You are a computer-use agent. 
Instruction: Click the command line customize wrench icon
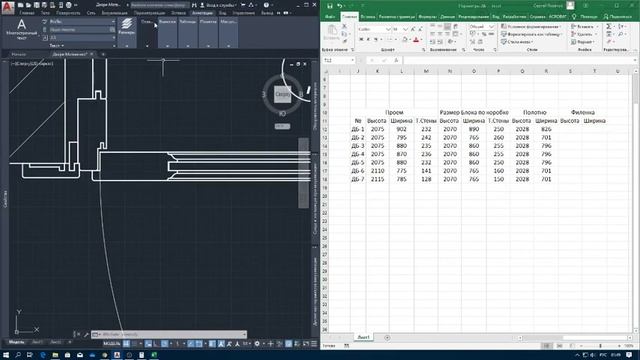tap(86, 335)
